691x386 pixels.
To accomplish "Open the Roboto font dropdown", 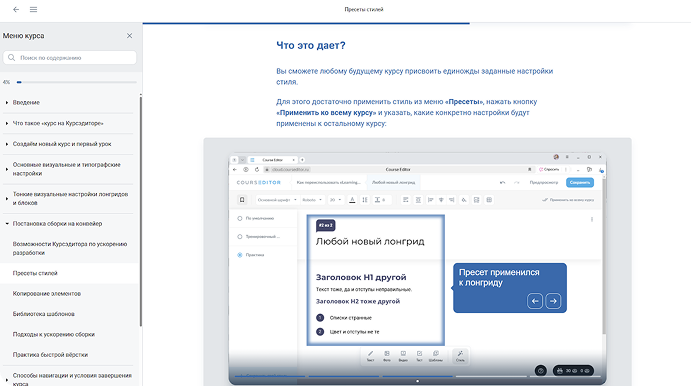I will 312,200.
